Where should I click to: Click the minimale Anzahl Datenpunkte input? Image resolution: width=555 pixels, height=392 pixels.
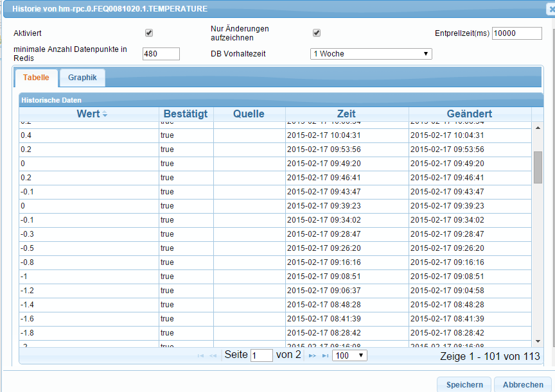click(x=161, y=54)
